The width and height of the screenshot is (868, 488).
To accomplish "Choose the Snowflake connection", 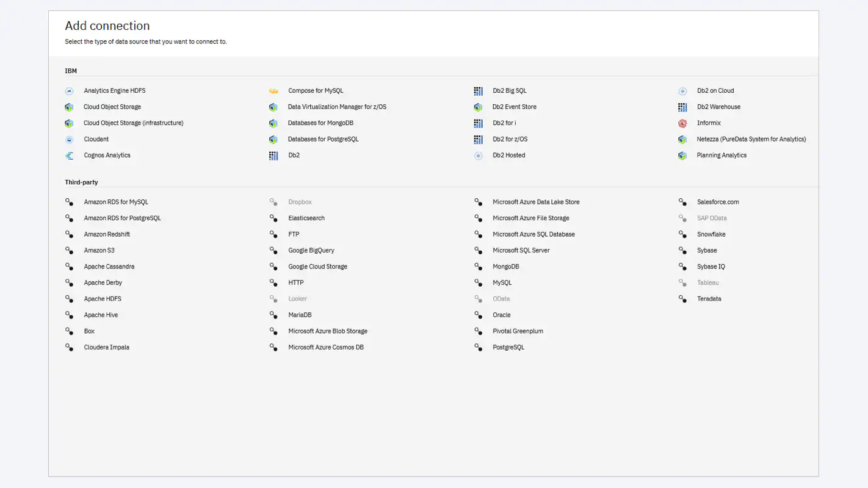I will click(x=712, y=234).
